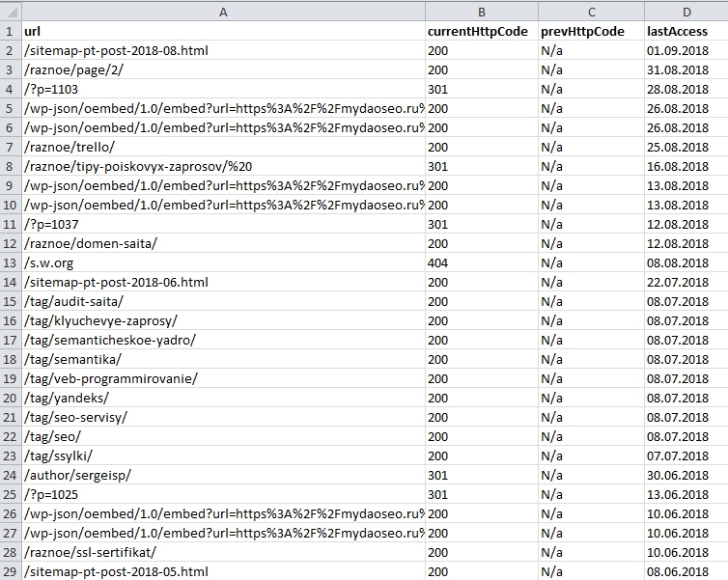Select cell /sitemap-pt-post-2018-05.html
This screenshot has height=580, width=728.
(x=223, y=571)
